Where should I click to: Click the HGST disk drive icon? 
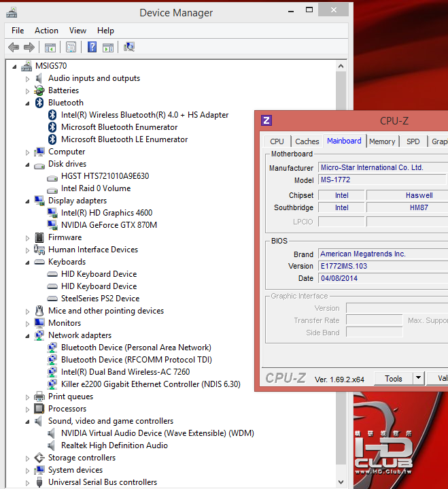[52, 178]
